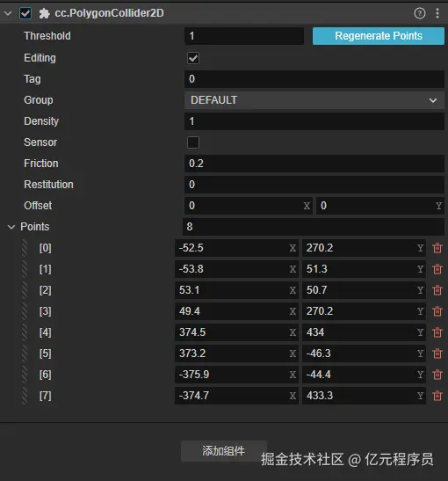Screen dimensions: 448x481
Task: Grab the drag handle of point [2]
Action: coord(25,290)
